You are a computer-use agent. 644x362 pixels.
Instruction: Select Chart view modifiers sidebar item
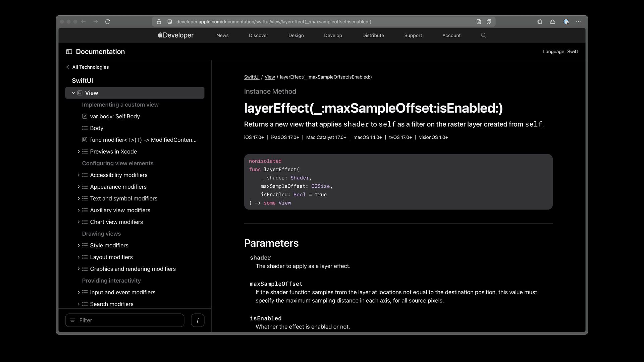click(116, 222)
